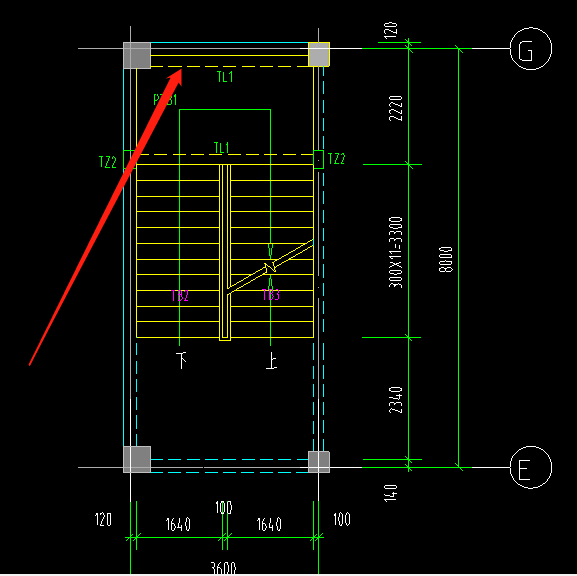This screenshot has height=576, width=577.
Task: Select the break line symbol on TB3 flight
Action: coord(270,266)
